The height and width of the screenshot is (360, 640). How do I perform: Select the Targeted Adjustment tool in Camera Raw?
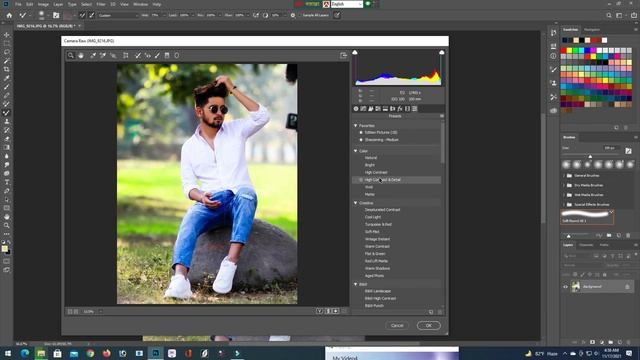click(113, 56)
